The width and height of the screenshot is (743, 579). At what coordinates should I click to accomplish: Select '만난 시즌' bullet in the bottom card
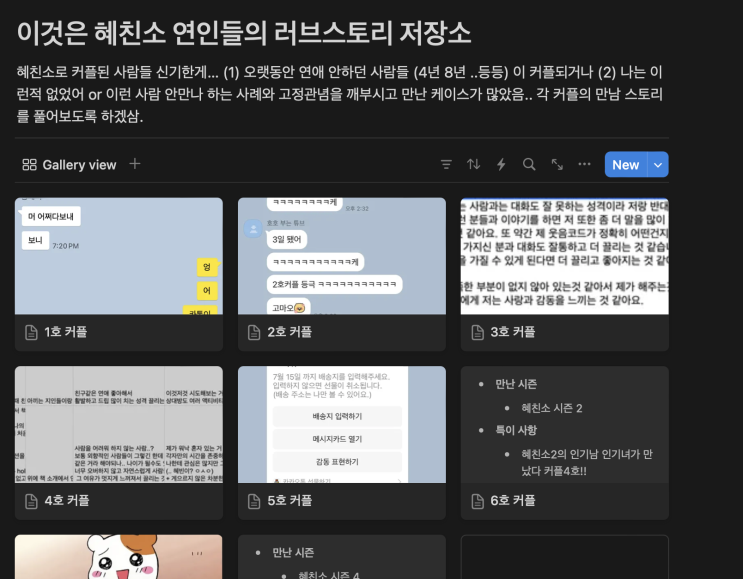coord(293,552)
